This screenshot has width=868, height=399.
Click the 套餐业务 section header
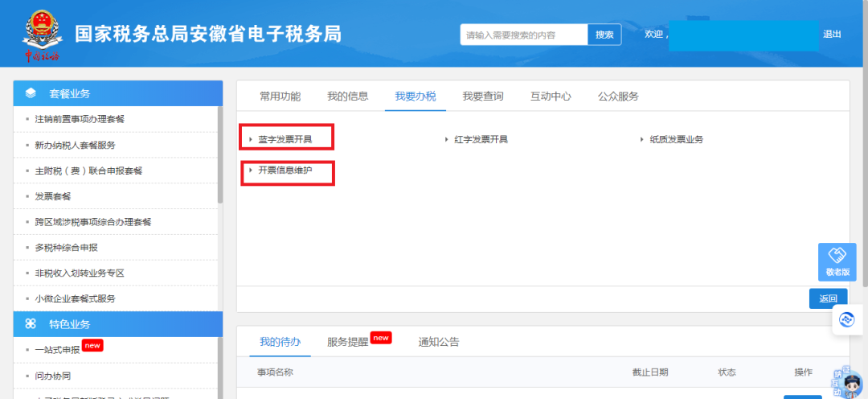pyautogui.click(x=118, y=93)
